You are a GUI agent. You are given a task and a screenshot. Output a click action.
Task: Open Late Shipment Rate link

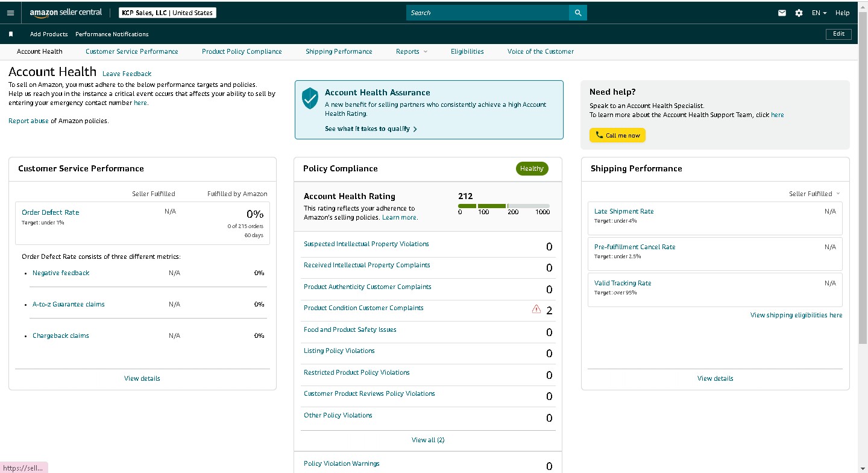624,212
